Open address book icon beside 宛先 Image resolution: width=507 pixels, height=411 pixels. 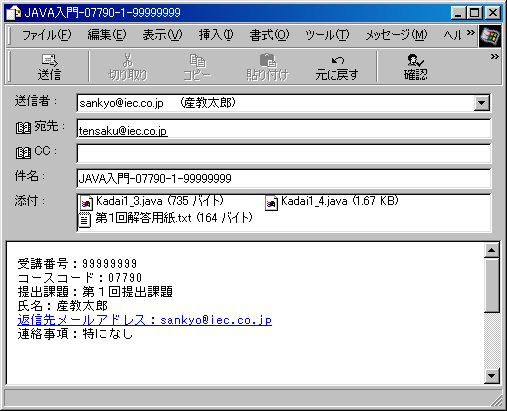(x=23, y=128)
